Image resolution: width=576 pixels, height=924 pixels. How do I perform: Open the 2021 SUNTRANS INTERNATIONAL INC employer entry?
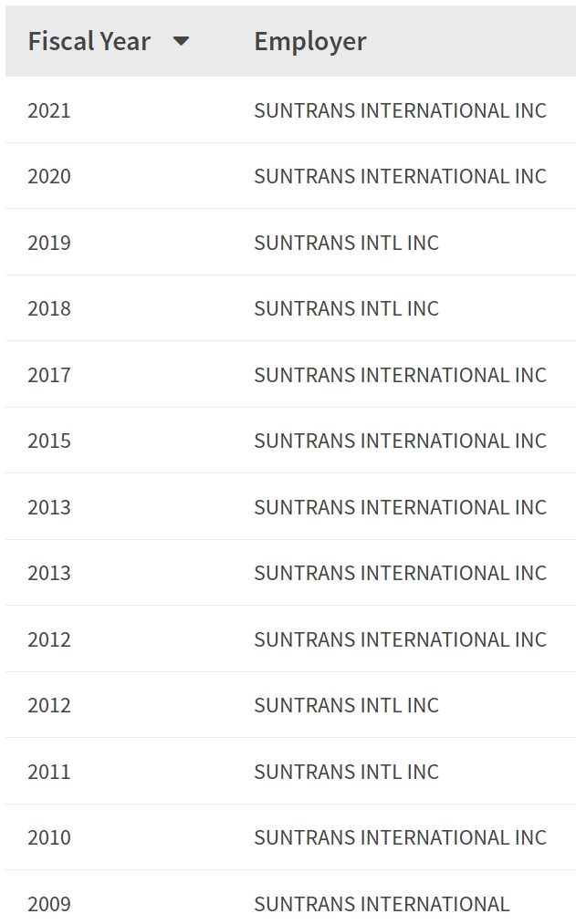(x=401, y=110)
